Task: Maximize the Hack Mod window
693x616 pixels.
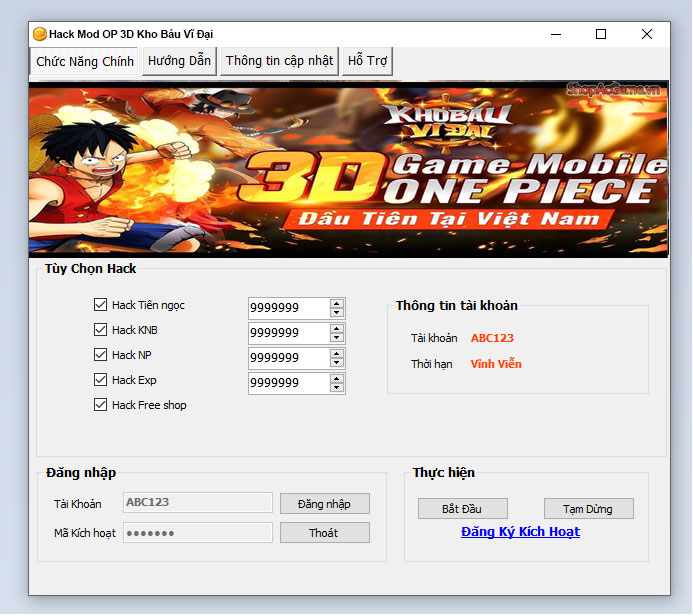Action: pyautogui.click(x=601, y=34)
